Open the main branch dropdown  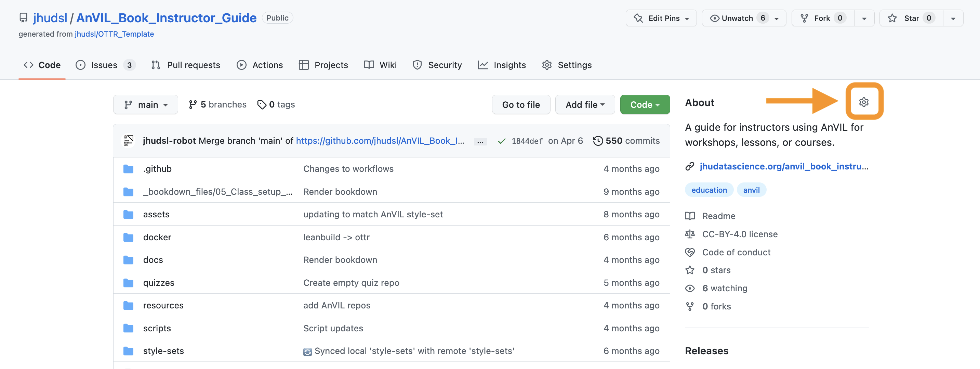click(145, 104)
